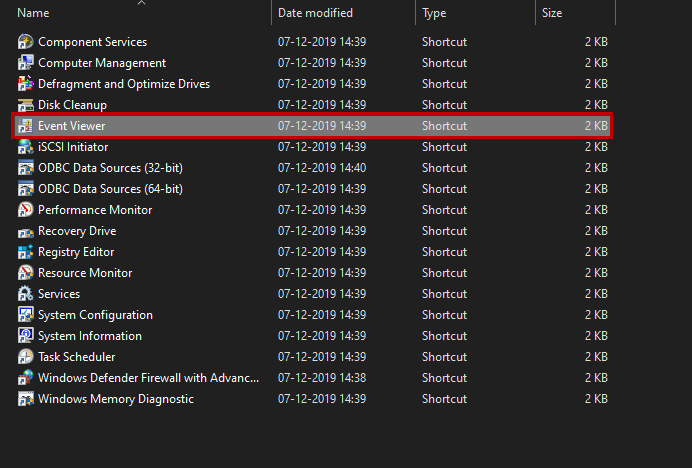Select the Disk Cleanup icon
This screenshot has width=692, height=468.
[26, 105]
